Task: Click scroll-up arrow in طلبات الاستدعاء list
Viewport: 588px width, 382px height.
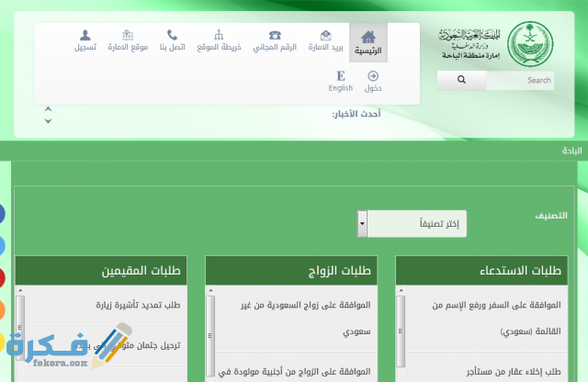Action: click(401, 290)
